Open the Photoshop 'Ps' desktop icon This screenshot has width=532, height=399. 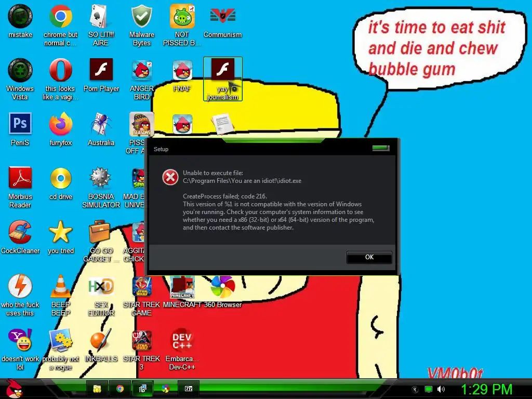click(20, 129)
